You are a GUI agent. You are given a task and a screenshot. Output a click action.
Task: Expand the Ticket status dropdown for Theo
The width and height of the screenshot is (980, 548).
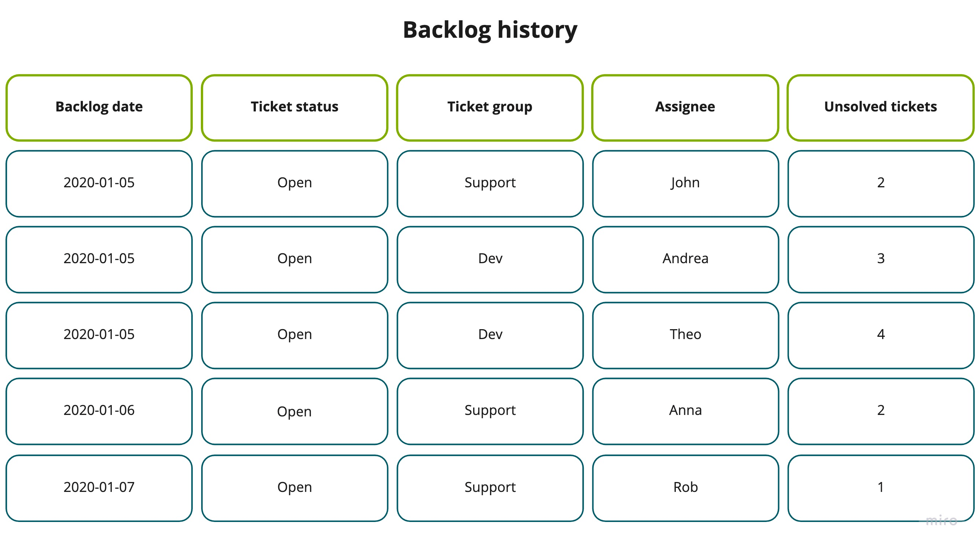click(x=294, y=335)
